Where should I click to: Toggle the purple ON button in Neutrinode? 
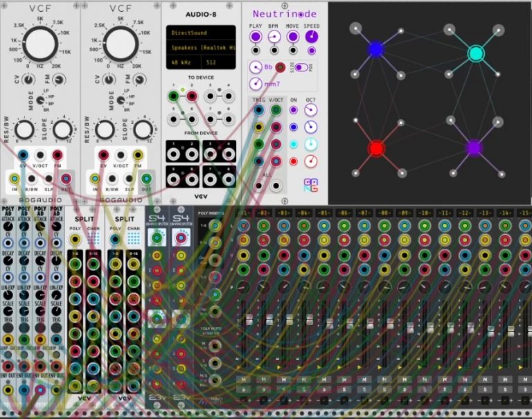(294, 110)
